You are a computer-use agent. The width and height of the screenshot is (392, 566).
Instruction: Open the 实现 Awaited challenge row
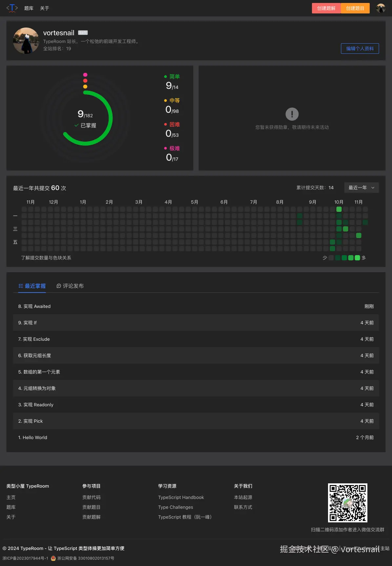pos(34,306)
